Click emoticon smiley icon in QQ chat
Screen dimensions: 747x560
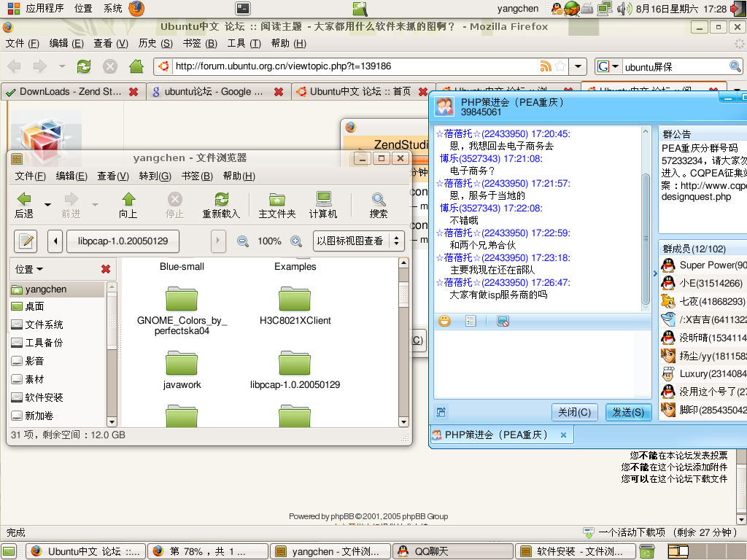click(x=444, y=321)
